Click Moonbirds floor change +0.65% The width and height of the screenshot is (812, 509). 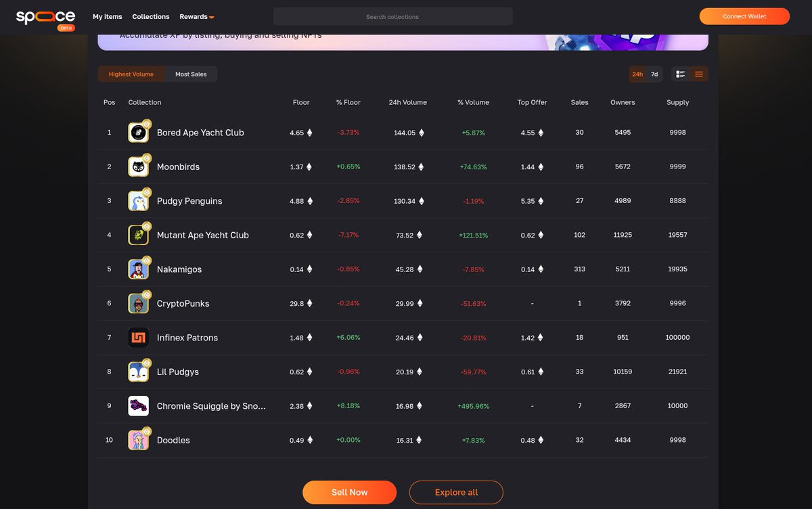point(348,167)
